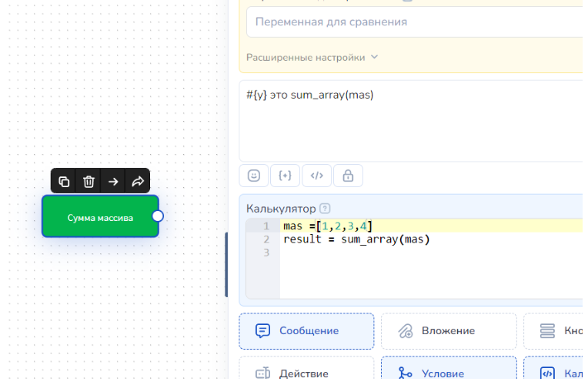The width and height of the screenshot is (588, 385).
Task: Click the code brackets icon under message
Action: point(316,176)
